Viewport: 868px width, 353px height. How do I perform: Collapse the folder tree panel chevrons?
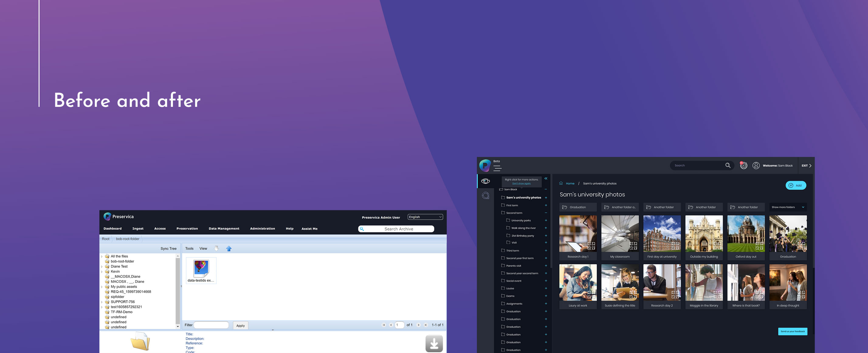546,179
